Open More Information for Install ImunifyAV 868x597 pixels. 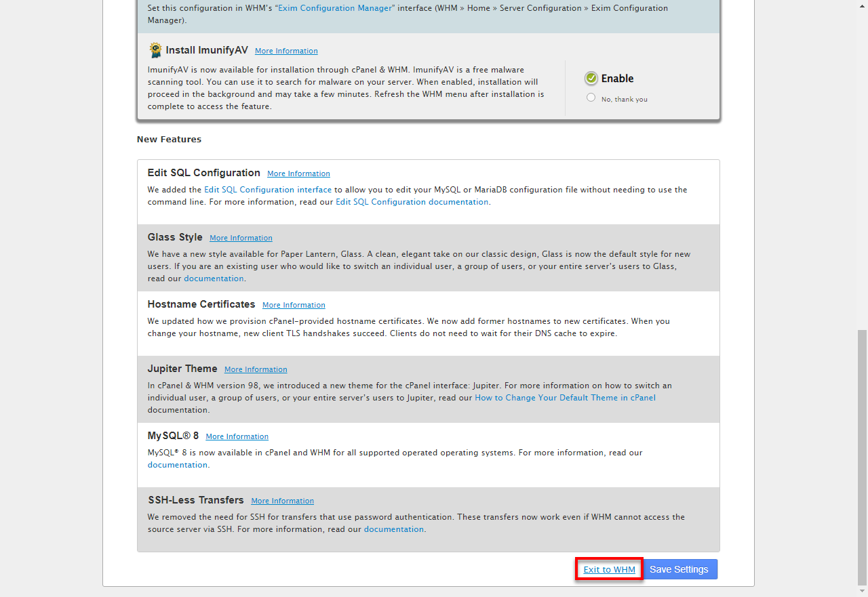pyautogui.click(x=286, y=51)
